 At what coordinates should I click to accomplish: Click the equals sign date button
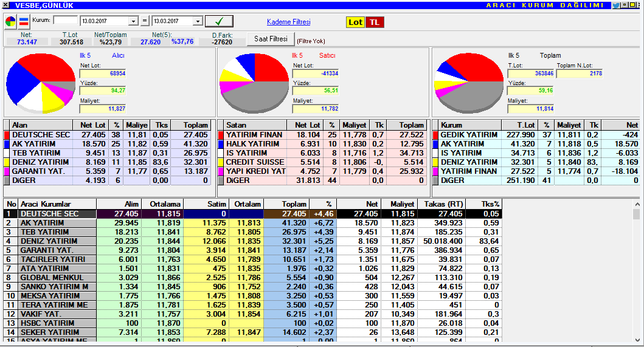point(145,21)
